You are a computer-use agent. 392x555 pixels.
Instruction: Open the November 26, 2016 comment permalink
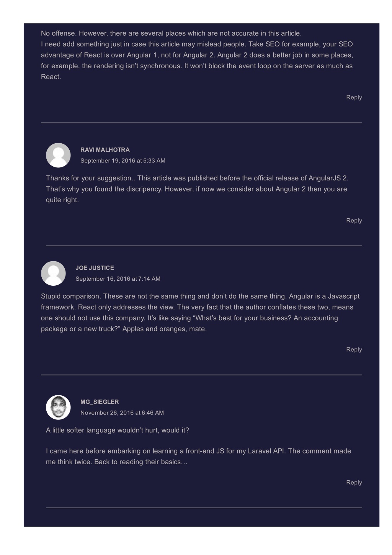[122, 413]
